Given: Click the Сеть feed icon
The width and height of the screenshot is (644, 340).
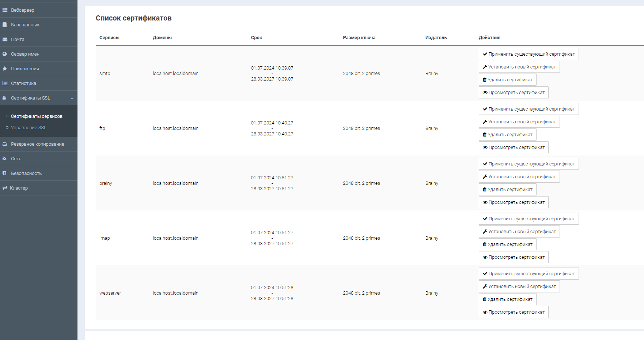Looking at the screenshot, I should click(x=5, y=158).
